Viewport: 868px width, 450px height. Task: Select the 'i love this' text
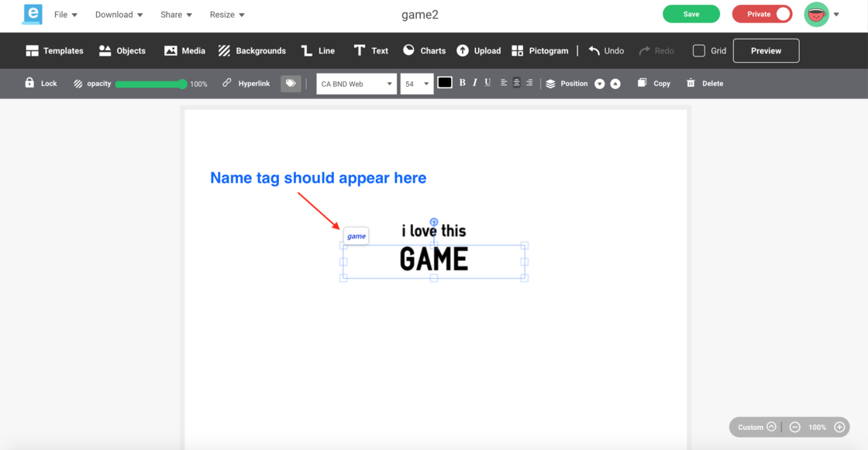coord(434,231)
